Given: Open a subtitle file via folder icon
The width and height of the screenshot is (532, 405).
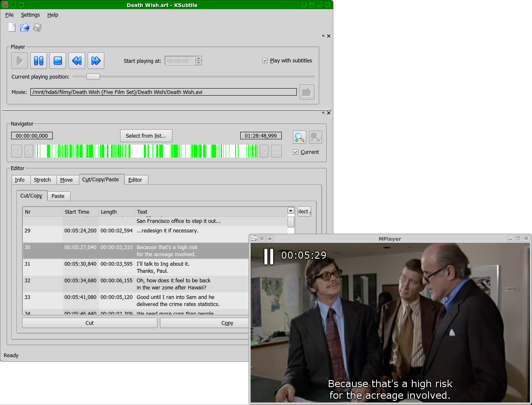Looking at the screenshot, I should click(25, 27).
